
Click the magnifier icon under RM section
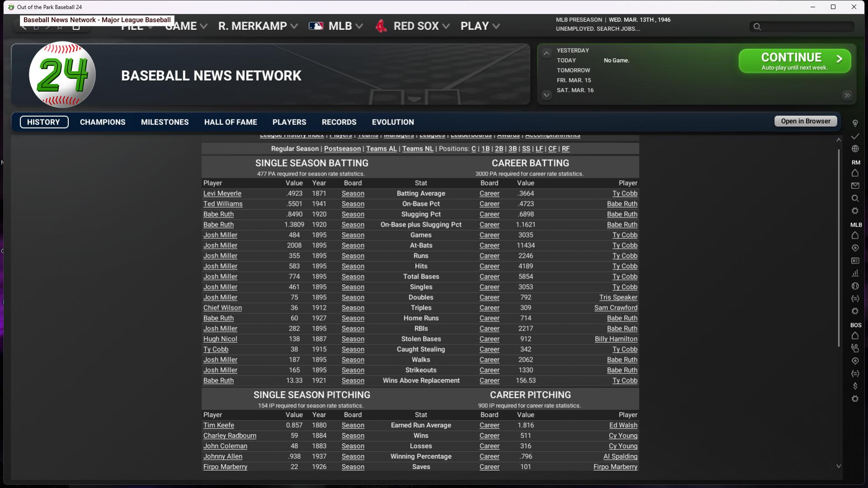pyautogui.click(x=855, y=199)
